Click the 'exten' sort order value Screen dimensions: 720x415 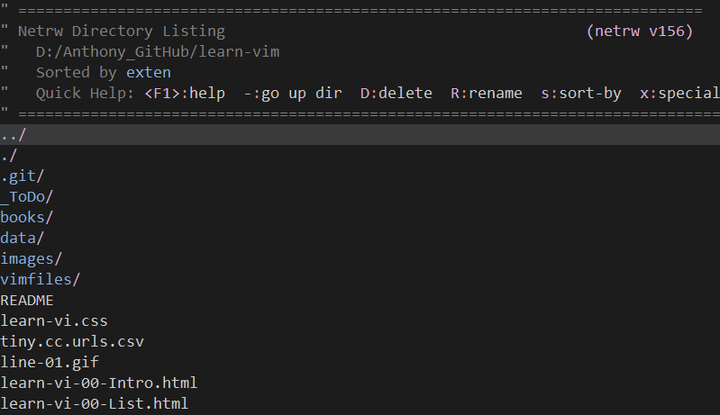pyautogui.click(x=148, y=72)
